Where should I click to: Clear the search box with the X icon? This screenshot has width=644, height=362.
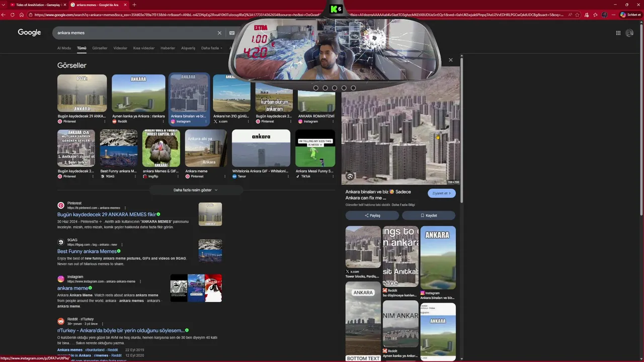tap(219, 33)
